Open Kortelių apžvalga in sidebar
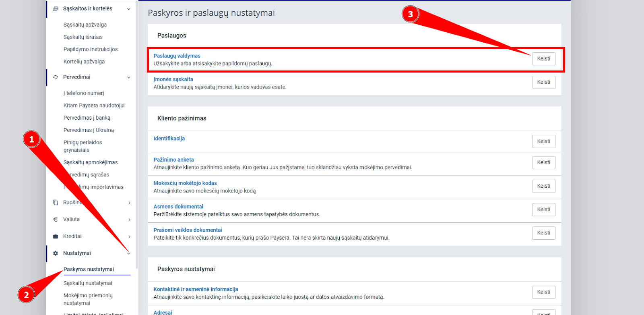The width and height of the screenshot is (644, 315). pos(84,62)
